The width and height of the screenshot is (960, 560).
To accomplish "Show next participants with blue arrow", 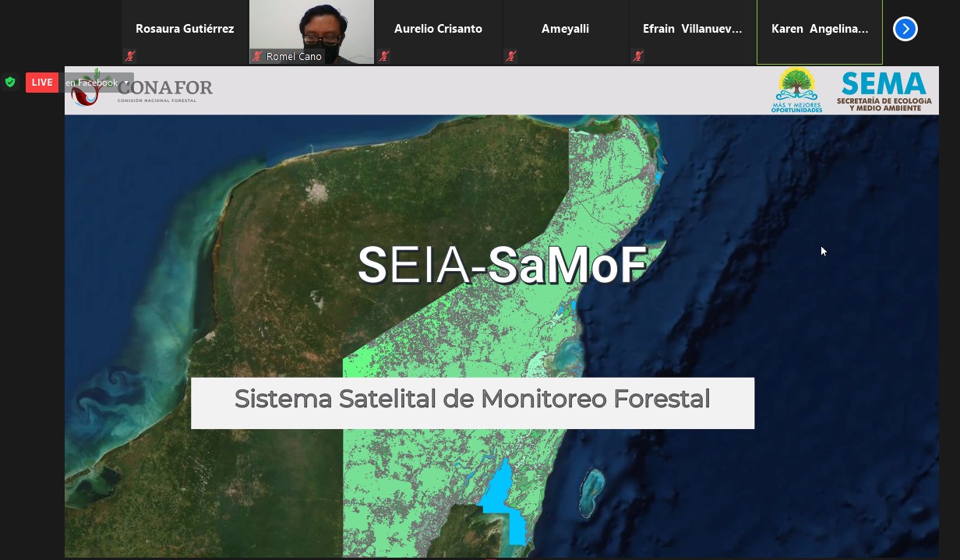I will (905, 29).
